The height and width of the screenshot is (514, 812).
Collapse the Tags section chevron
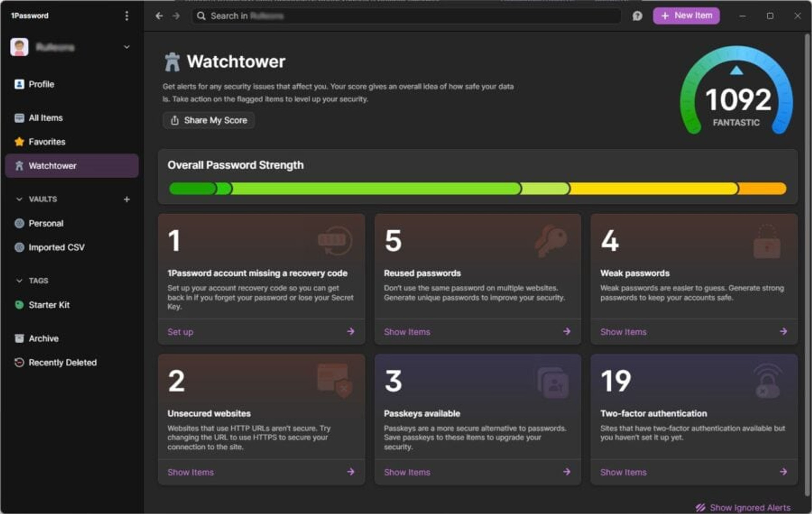tap(19, 281)
